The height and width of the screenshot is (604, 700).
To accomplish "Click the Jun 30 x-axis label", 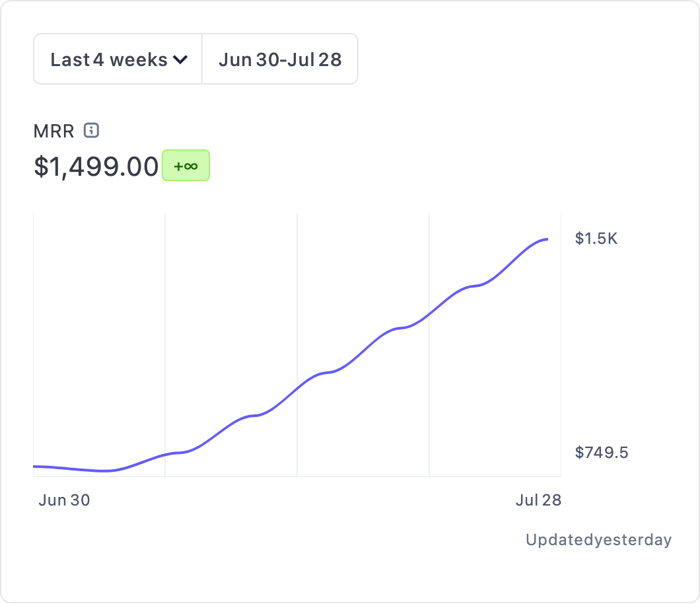I will click(x=64, y=500).
